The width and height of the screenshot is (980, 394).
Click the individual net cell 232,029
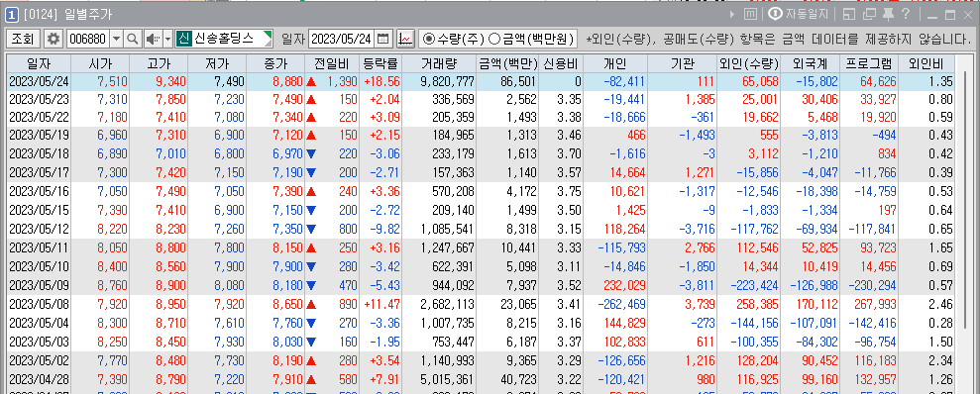click(x=615, y=287)
